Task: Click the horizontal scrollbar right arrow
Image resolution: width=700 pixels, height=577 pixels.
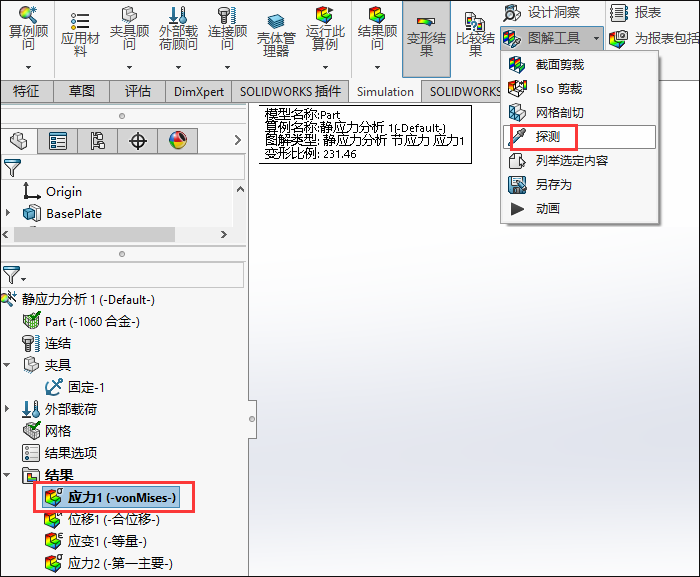Action: pos(224,234)
